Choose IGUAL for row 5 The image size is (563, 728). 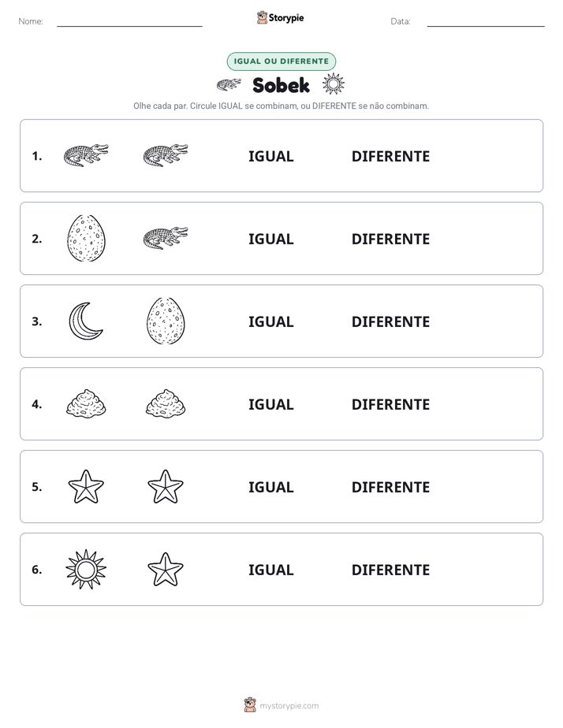270,487
